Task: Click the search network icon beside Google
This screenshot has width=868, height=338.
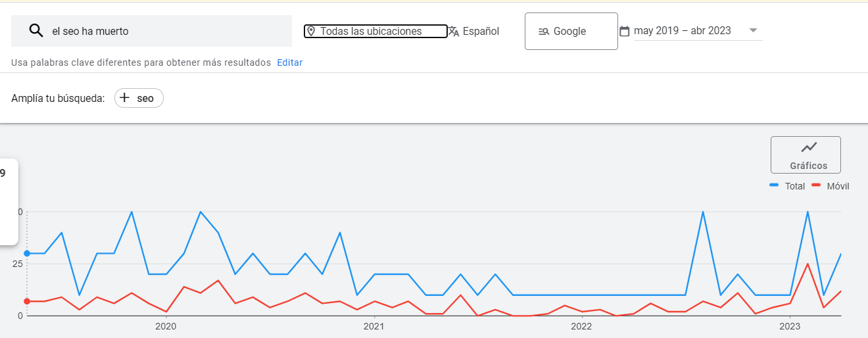Action: point(544,32)
